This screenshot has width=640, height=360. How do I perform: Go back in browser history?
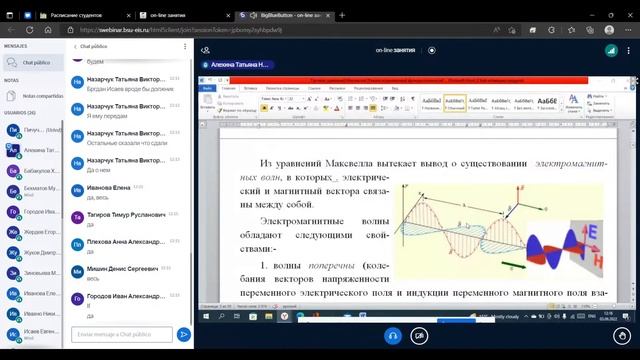click(x=11, y=30)
